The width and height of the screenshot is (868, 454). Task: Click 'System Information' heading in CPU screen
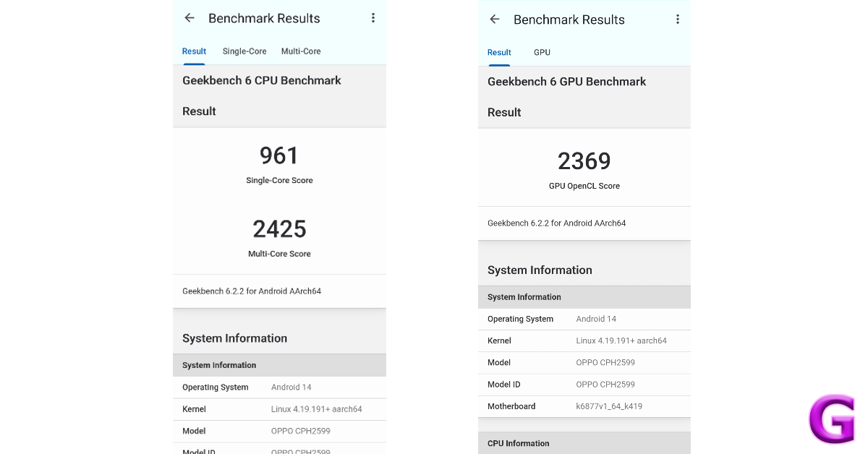click(234, 338)
